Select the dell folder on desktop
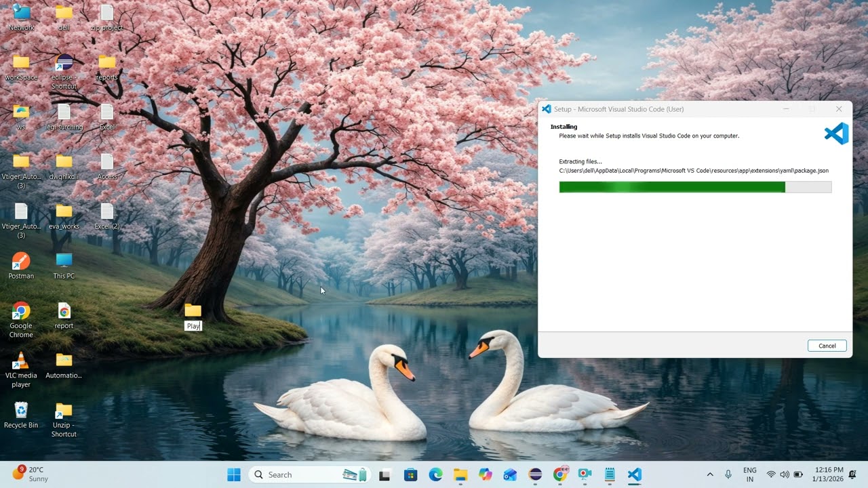 click(x=64, y=18)
